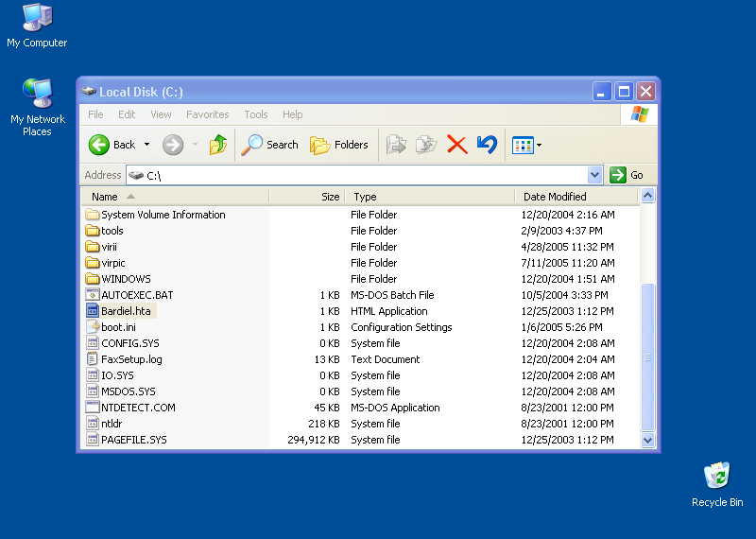The height and width of the screenshot is (539, 756).
Task: Click the grayed Forward arrow button
Action: click(173, 145)
